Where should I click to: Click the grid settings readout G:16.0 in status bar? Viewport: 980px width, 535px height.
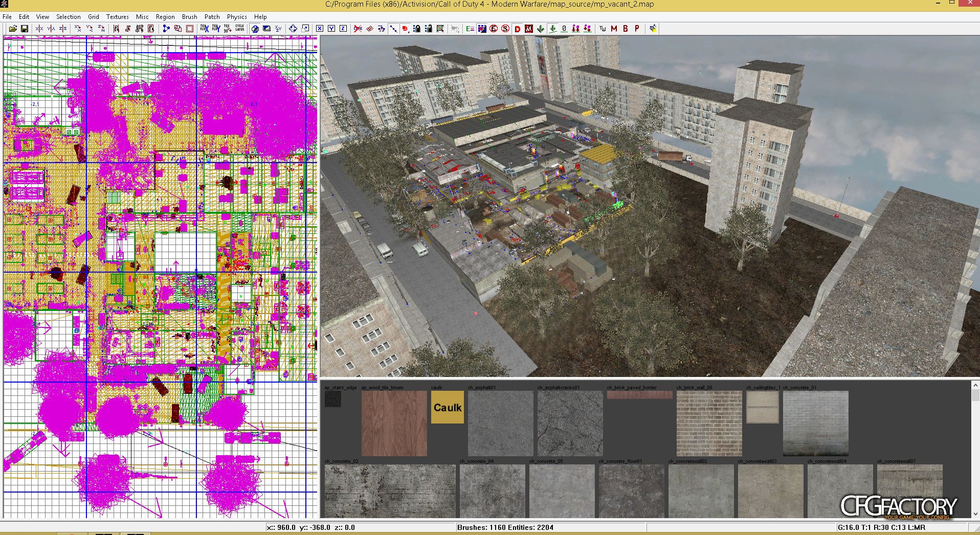pos(881,527)
